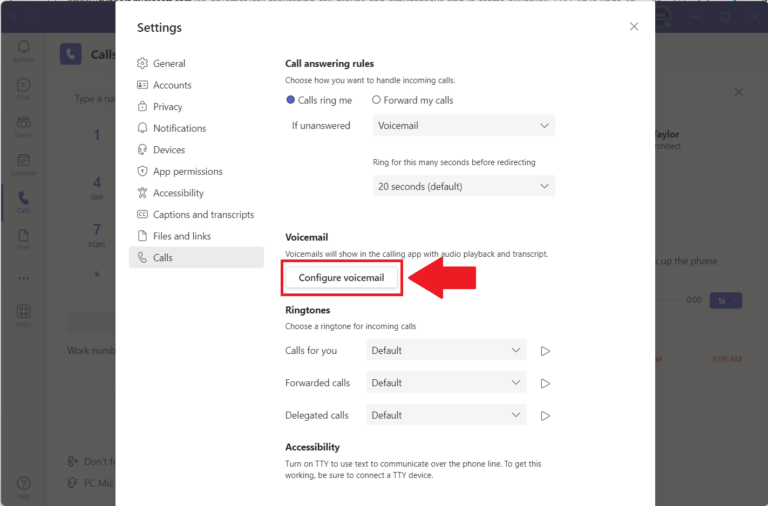Screen dimensions: 768x506
Task: Select Forward my calls option
Action: 412,100
